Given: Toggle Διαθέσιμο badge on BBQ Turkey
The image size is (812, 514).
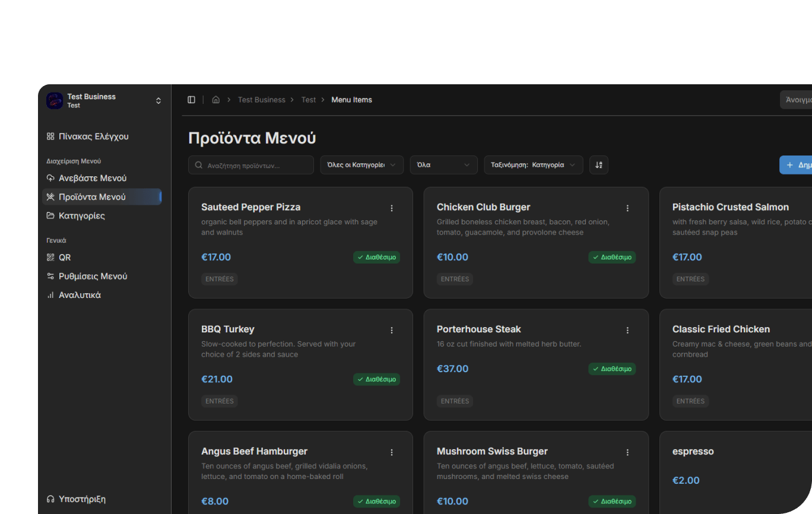Looking at the screenshot, I should 376,379.
